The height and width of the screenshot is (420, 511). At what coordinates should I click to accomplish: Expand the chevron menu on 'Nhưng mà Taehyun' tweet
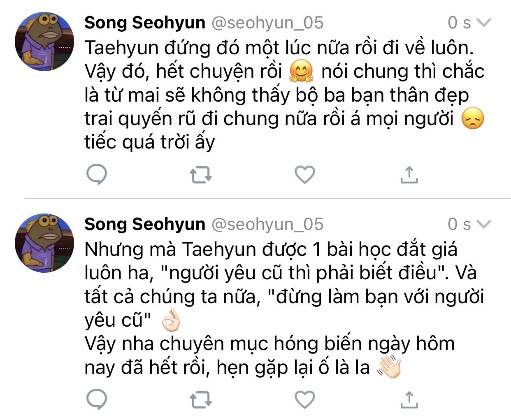(484, 224)
